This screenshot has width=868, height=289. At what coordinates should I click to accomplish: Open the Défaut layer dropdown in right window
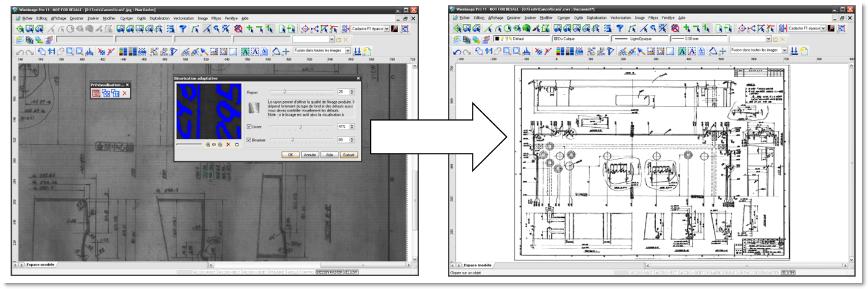click(x=521, y=39)
